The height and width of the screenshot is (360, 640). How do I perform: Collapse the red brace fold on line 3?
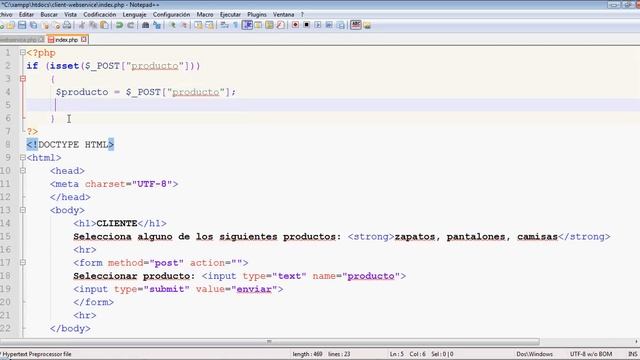coord(23,79)
